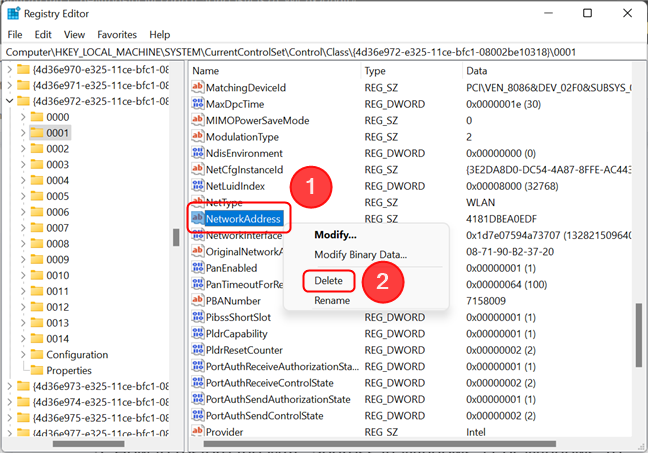Click the string icon of NetCfgInstanceId
The width and height of the screenshot is (648, 453).
pyautogui.click(x=198, y=169)
